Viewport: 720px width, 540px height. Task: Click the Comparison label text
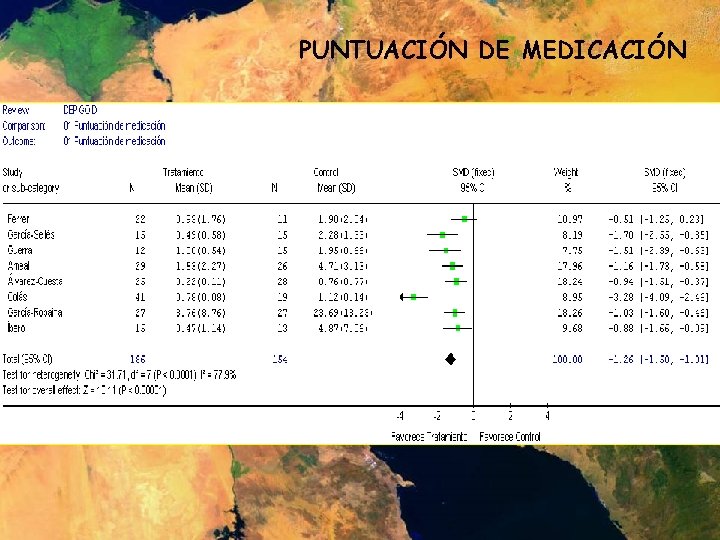coord(24,126)
